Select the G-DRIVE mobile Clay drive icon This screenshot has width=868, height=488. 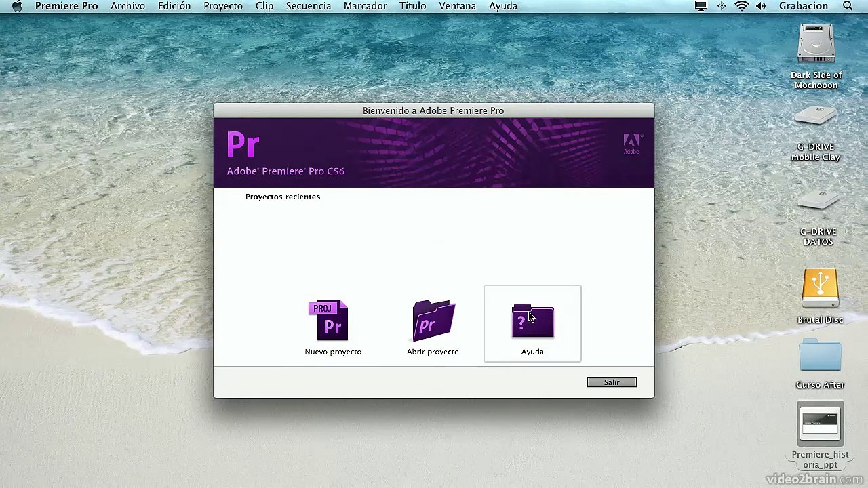point(816,117)
